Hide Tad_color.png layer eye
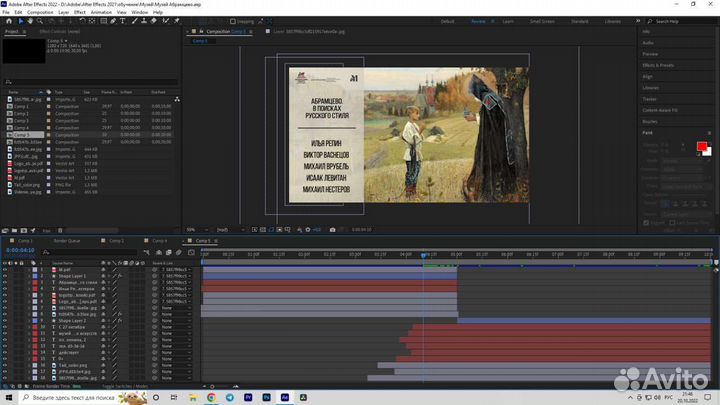Viewport: 720px width, 405px height. 5,365
